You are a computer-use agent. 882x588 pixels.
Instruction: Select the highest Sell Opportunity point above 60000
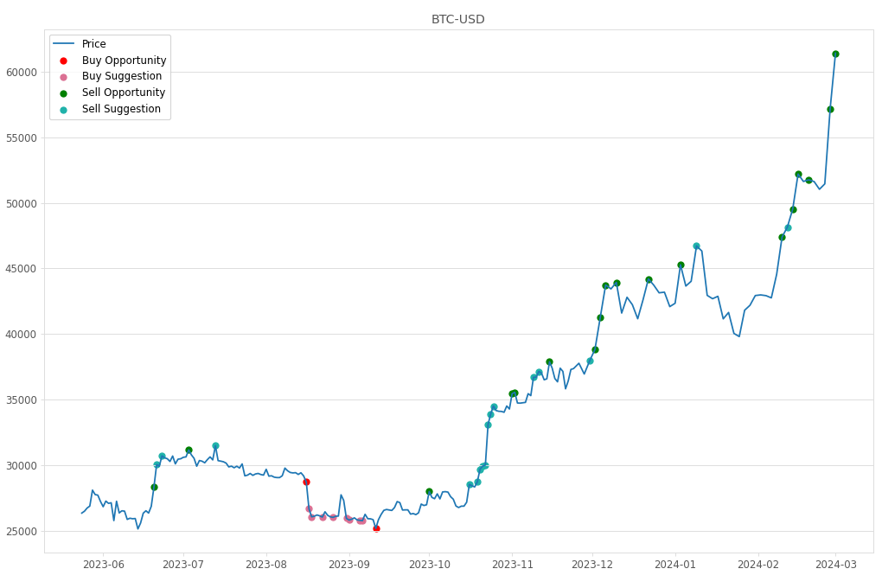(x=835, y=54)
